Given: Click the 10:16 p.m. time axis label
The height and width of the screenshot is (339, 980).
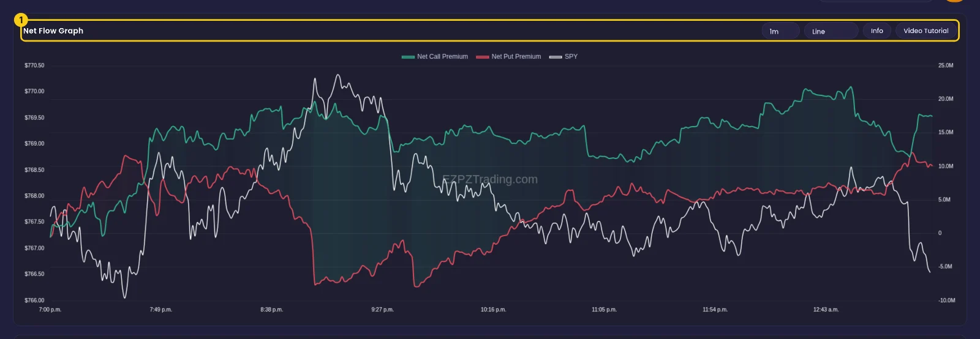Looking at the screenshot, I should 494,310.
